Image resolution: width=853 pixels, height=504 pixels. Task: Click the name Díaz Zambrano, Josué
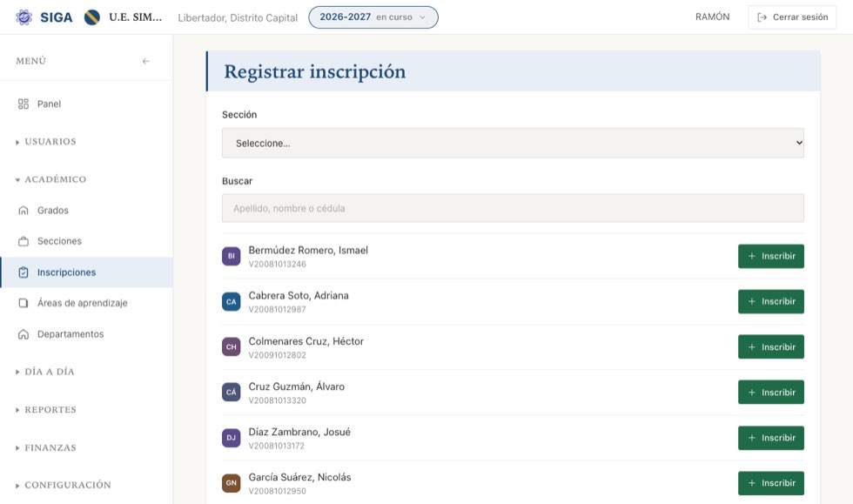(x=299, y=432)
